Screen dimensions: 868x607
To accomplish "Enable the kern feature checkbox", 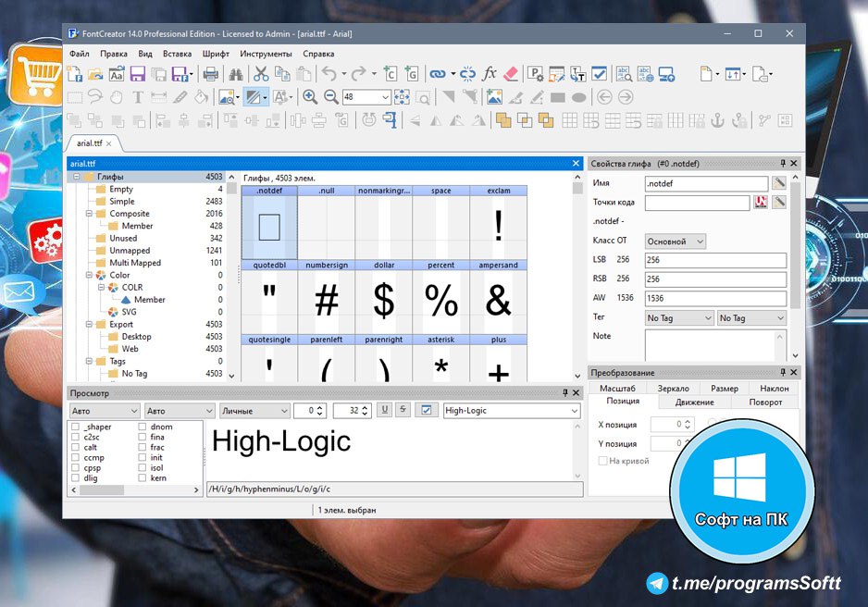I will click(x=143, y=478).
